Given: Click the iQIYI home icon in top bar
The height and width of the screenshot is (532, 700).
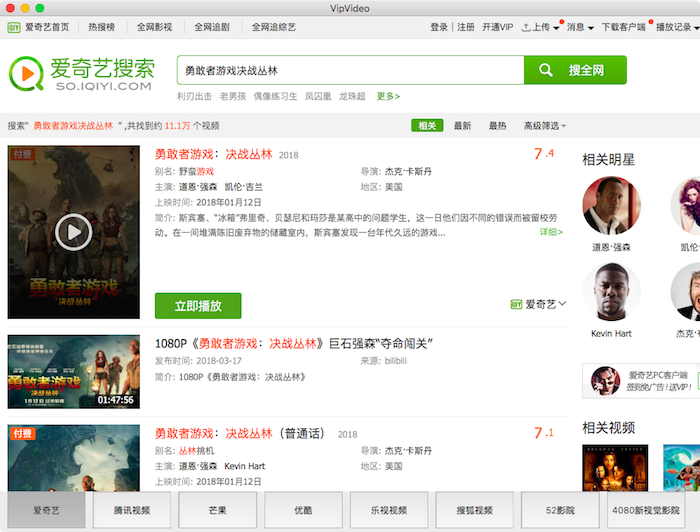Looking at the screenshot, I should 14,28.
